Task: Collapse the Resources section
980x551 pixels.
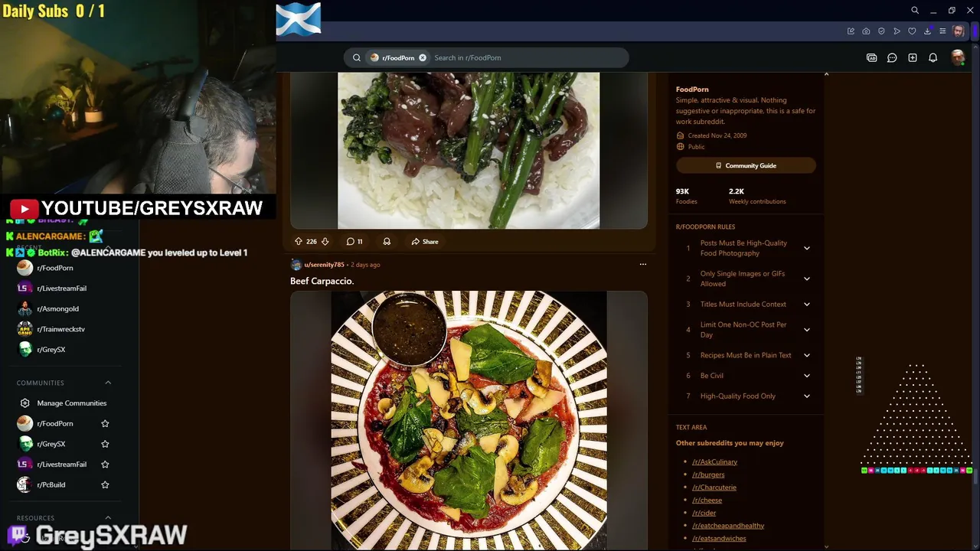Action: pyautogui.click(x=108, y=518)
